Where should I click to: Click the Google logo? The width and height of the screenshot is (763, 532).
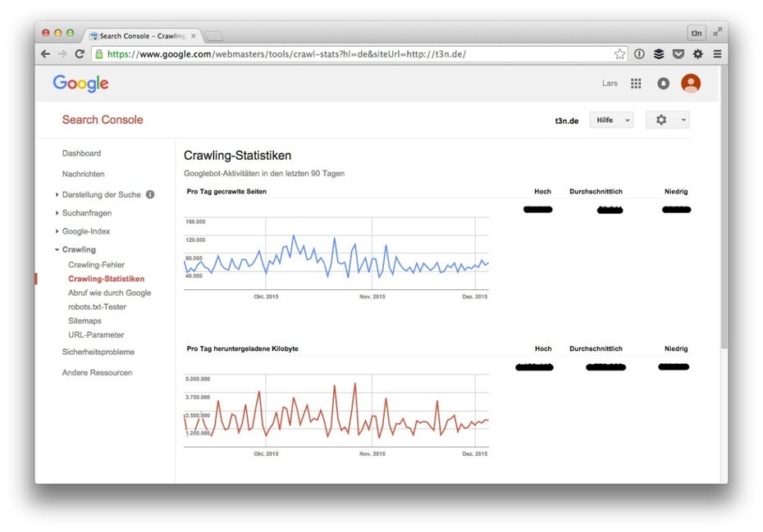click(x=80, y=84)
